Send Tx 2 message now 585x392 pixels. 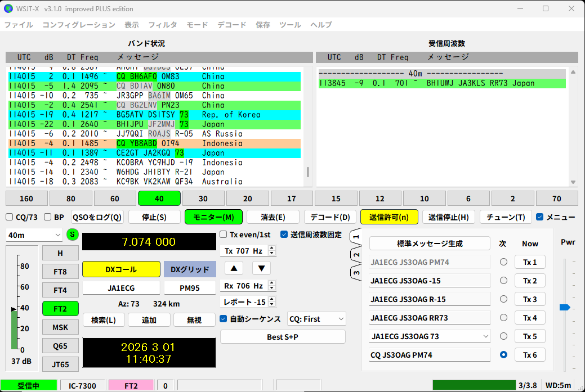[530, 281]
